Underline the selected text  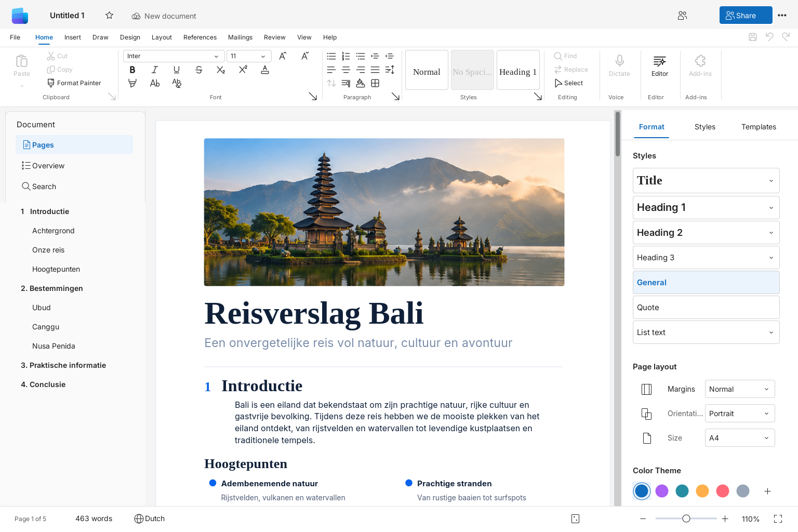(177, 70)
